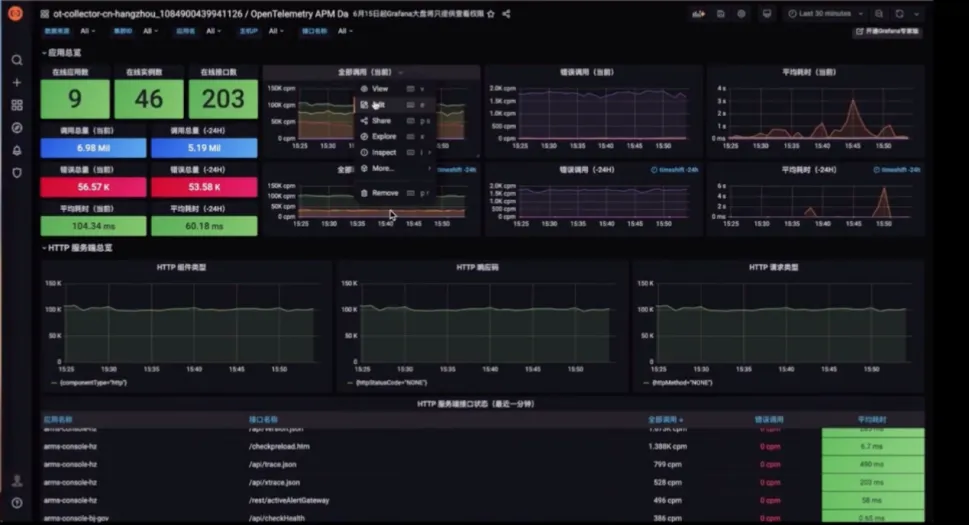This screenshot has width=969, height=525.
Task: Click the blue 6.98 Mil stat panel
Action: (x=93, y=148)
